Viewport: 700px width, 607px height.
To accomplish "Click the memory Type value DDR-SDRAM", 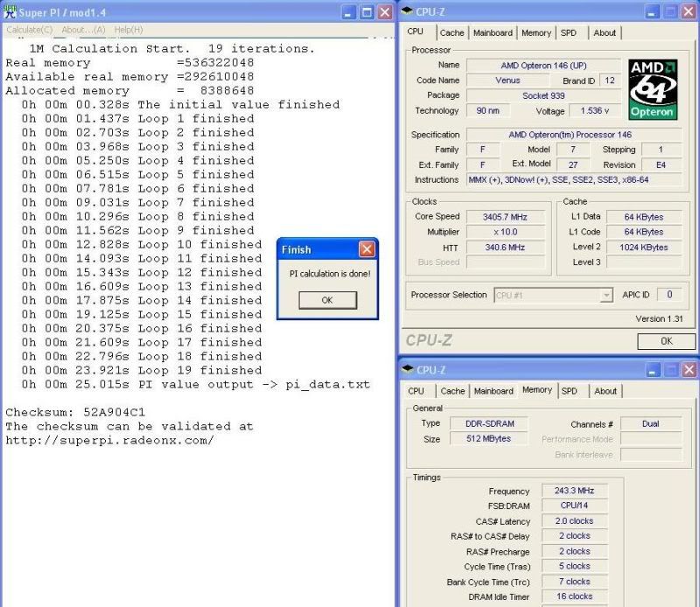I will [x=489, y=423].
